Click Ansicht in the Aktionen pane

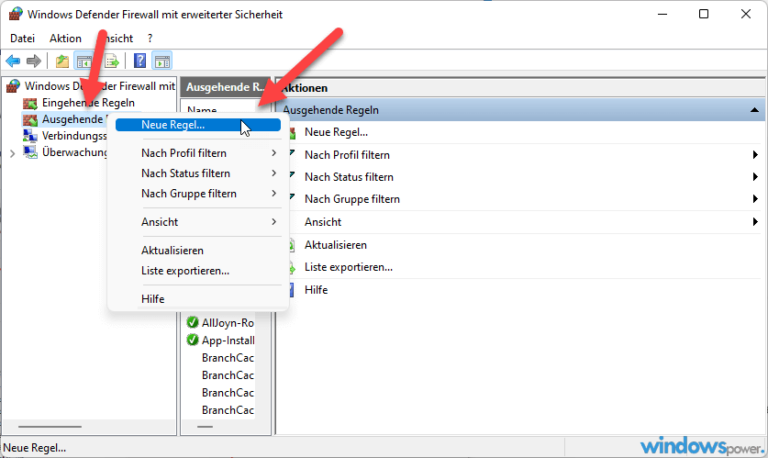tap(323, 222)
